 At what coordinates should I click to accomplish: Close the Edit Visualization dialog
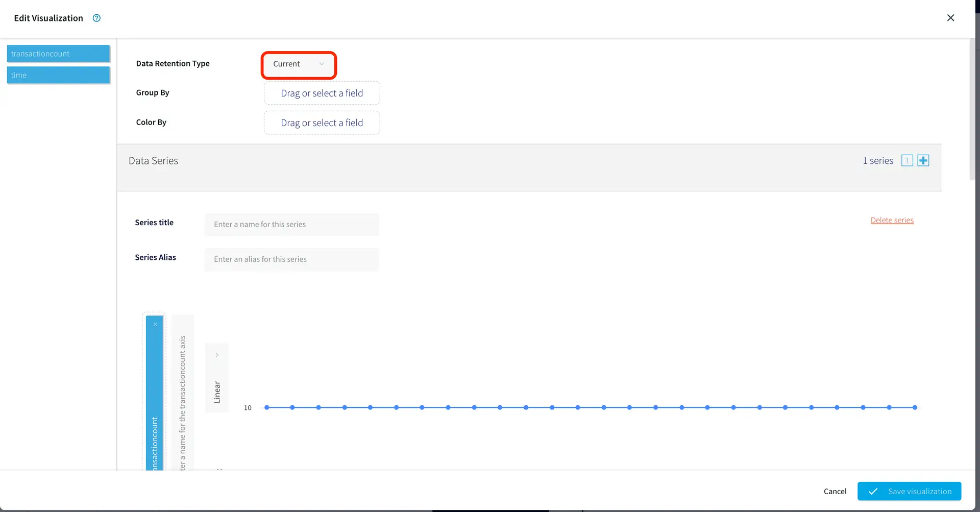point(950,18)
